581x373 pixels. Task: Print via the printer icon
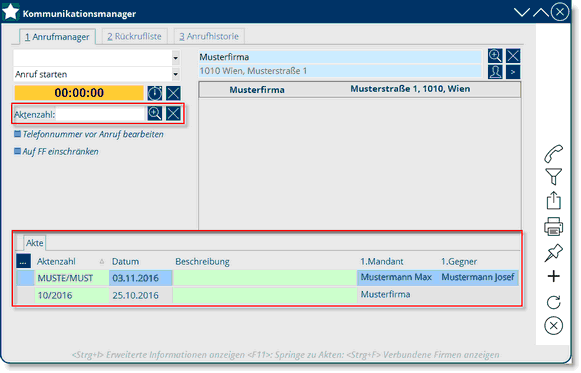(554, 226)
